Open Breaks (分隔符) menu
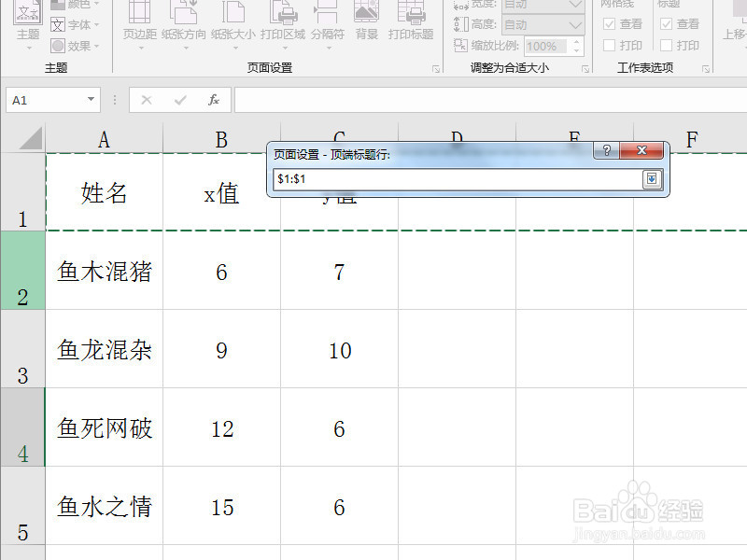 point(328,25)
